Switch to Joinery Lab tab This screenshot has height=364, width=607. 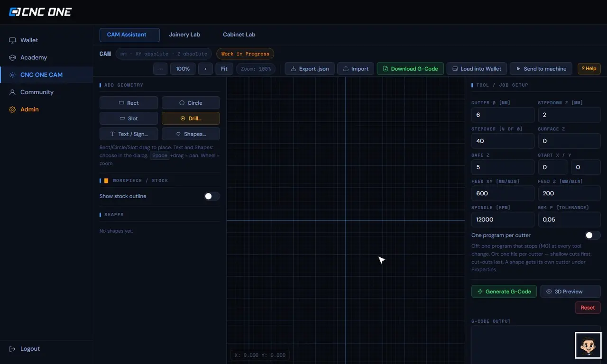tap(184, 35)
